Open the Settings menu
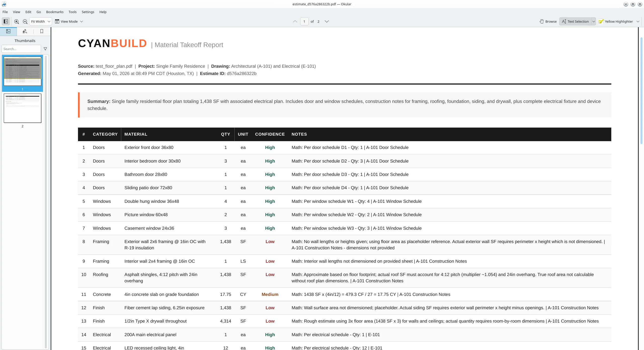The width and height of the screenshot is (644, 350). 88,12
